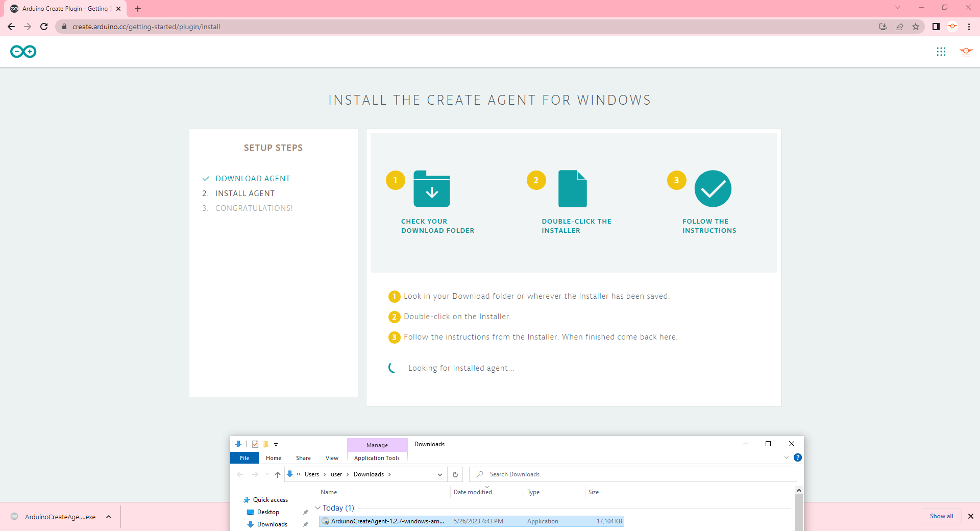This screenshot has width=980, height=531.
Task: Select user in the Explorer address path
Action: click(336, 474)
